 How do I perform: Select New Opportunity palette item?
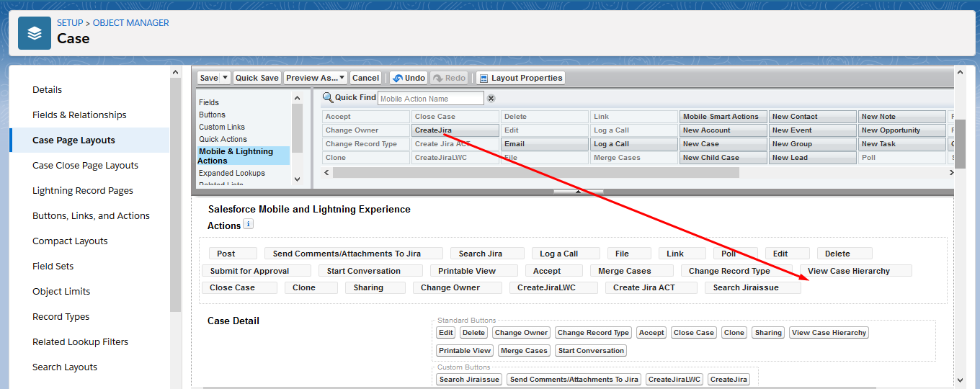click(x=902, y=130)
